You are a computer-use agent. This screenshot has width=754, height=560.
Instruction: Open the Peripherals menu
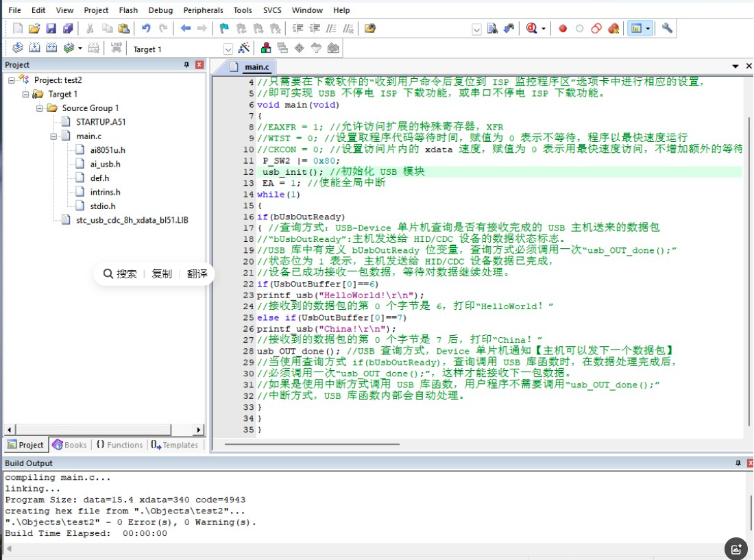click(204, 10)
